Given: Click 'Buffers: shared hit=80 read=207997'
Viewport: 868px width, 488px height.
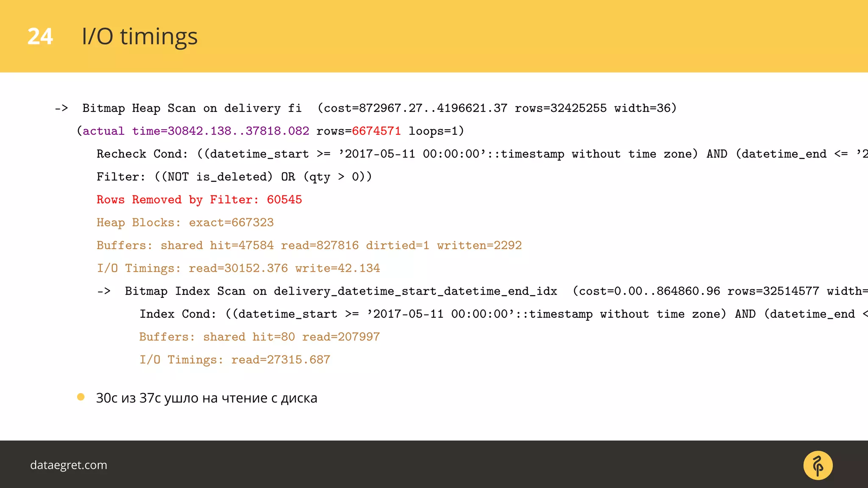Looking at the screenshot, I should click(x=259, y=337).
